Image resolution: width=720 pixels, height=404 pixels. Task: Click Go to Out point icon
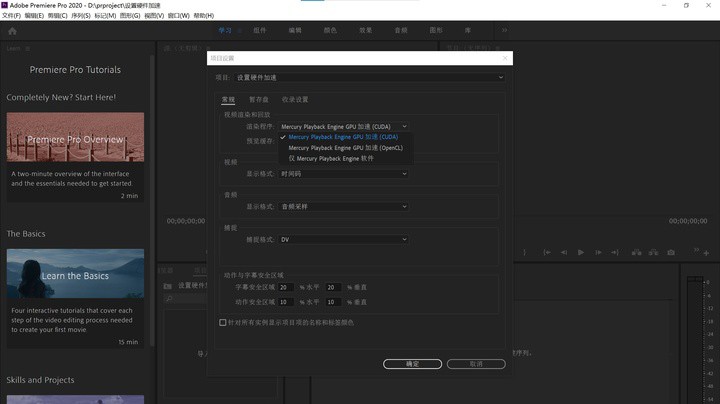tap(615, 252)
